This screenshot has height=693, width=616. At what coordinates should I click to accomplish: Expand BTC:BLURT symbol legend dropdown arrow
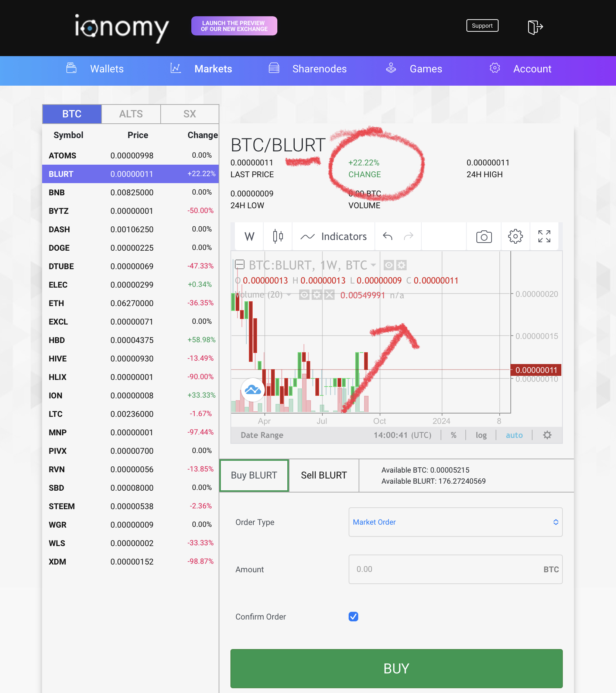373,265
